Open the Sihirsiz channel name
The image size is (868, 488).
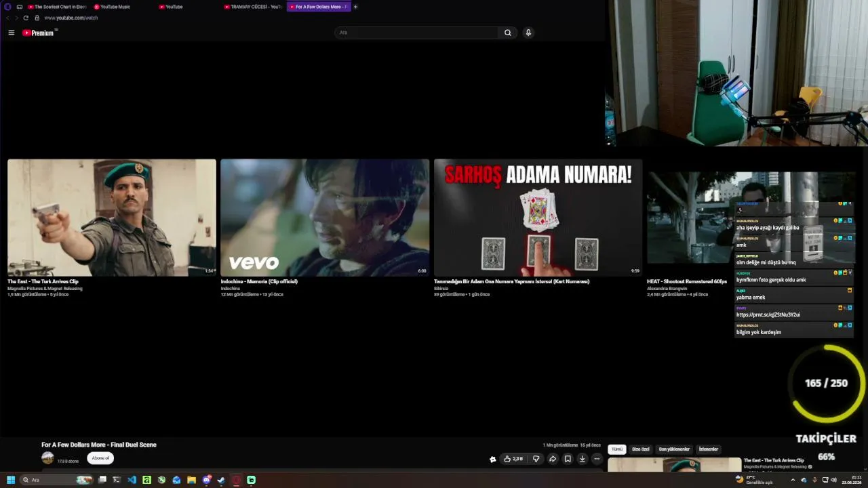(441, 288)
